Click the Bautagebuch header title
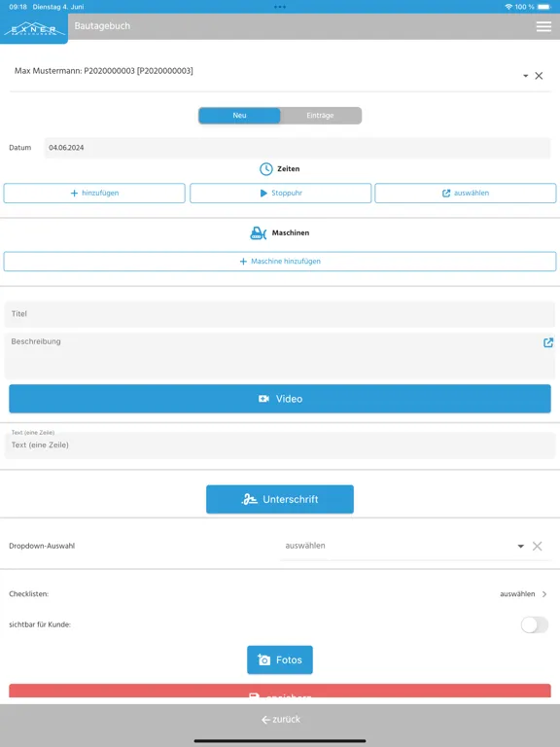This screenshot has height=747, width=560. (x=102, y=26)
